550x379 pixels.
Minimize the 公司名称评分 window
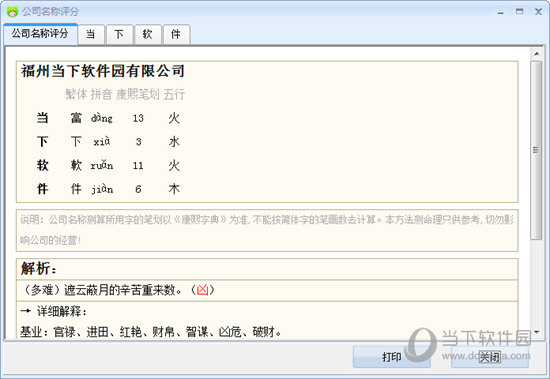(x=501, y=12)
